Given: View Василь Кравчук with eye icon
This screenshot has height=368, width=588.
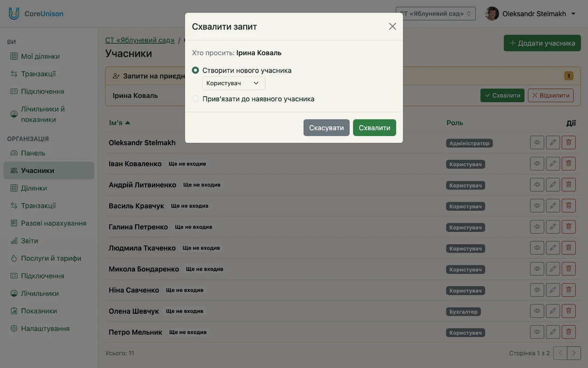Looking at the screenshot, I should [537, 206].
